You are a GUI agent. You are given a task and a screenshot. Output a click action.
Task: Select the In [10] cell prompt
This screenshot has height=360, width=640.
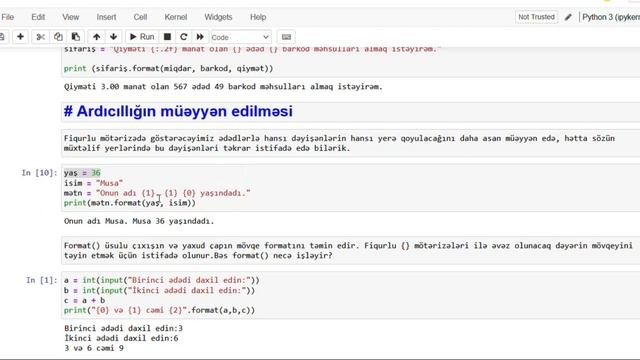pyautogui.click(x=39, y=173)
